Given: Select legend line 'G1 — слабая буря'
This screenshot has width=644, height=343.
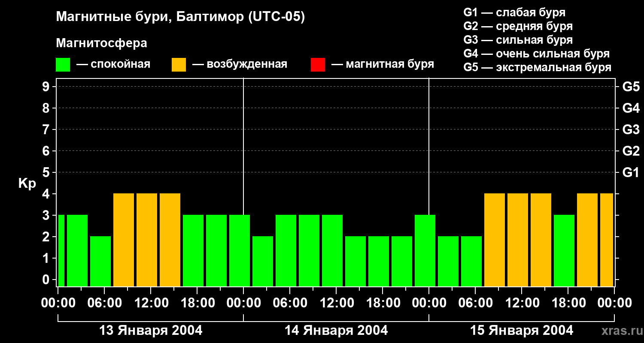Looking at the screenshot, I should (514, 12).
